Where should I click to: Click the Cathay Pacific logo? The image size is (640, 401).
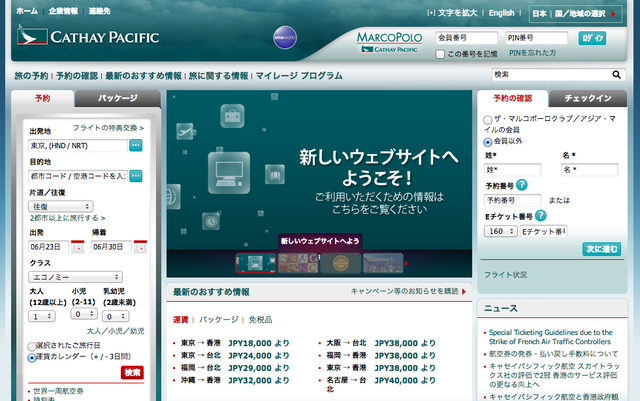pyautogui.click(x=88, y=36)
